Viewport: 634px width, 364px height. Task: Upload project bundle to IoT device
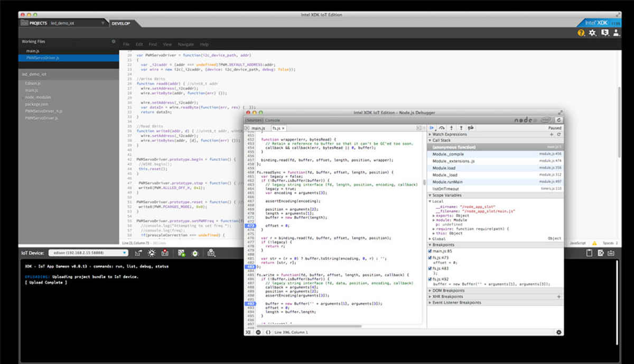139,253
